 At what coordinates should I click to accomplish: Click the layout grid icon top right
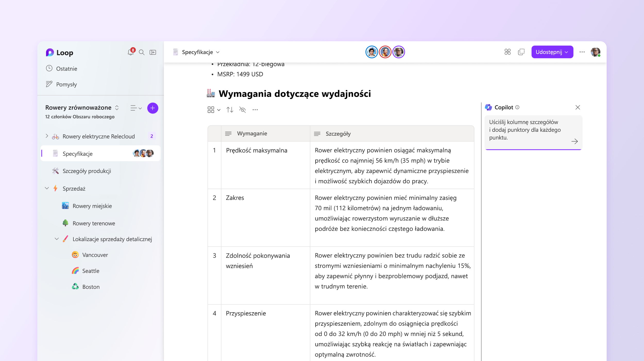tap(508, 52)
